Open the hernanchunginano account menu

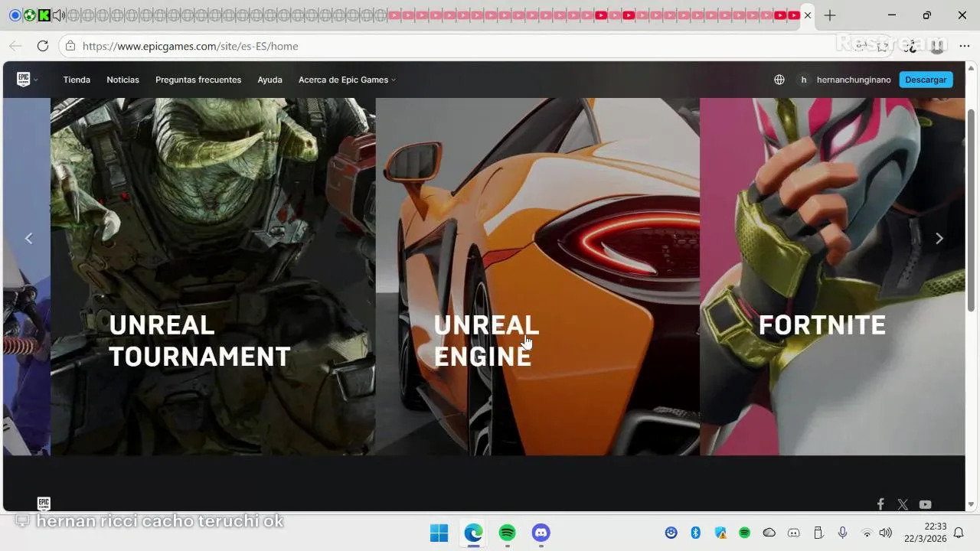pyautogui.click(x=844, y=80)
